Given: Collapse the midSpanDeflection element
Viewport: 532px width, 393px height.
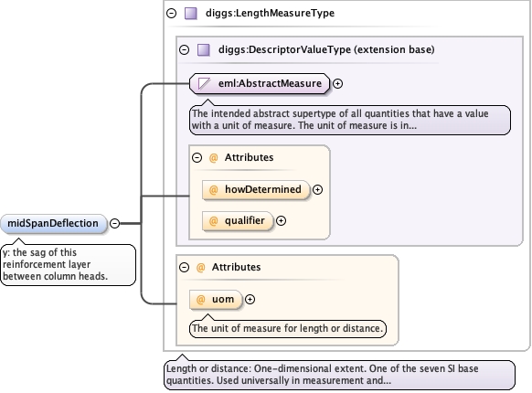Looking at the screenshot, I should [x=114, y=223].
